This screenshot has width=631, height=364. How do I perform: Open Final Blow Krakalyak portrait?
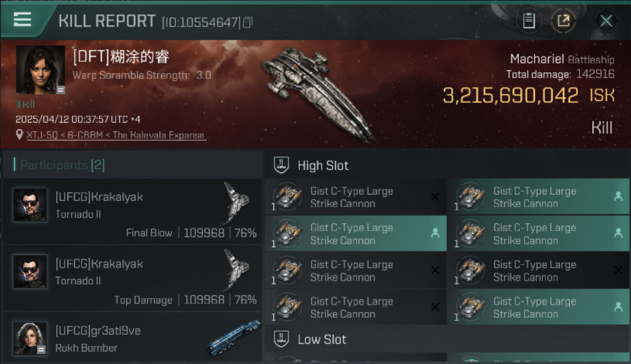[x=30, y=205]
